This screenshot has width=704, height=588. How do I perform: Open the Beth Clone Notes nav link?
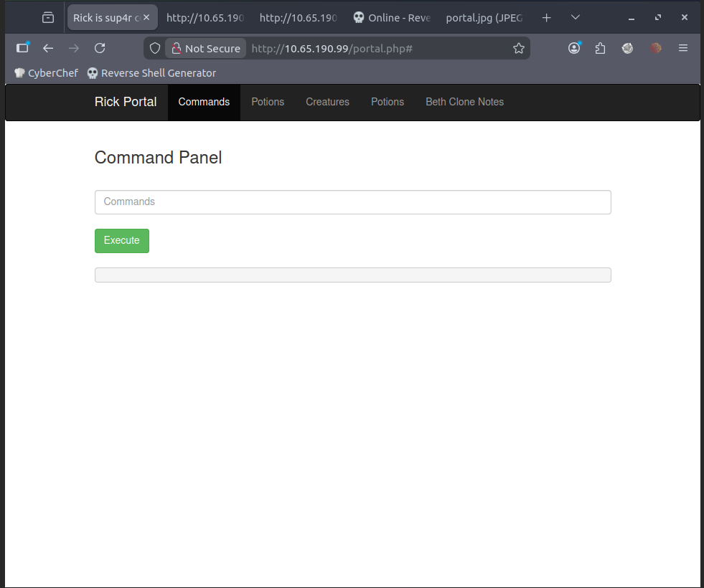click(464, 102)
